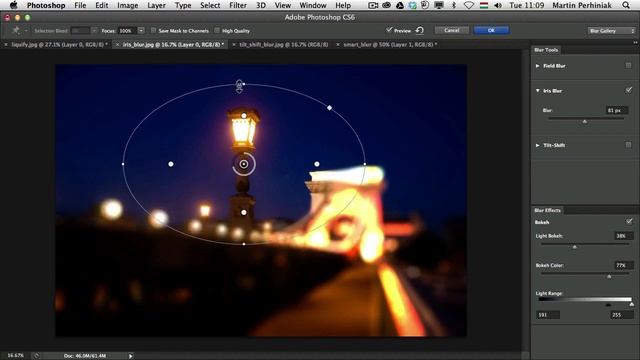The image size is (640, 360).
Task: Enable the Field Blur checkbox
Action: pos(628,65)
